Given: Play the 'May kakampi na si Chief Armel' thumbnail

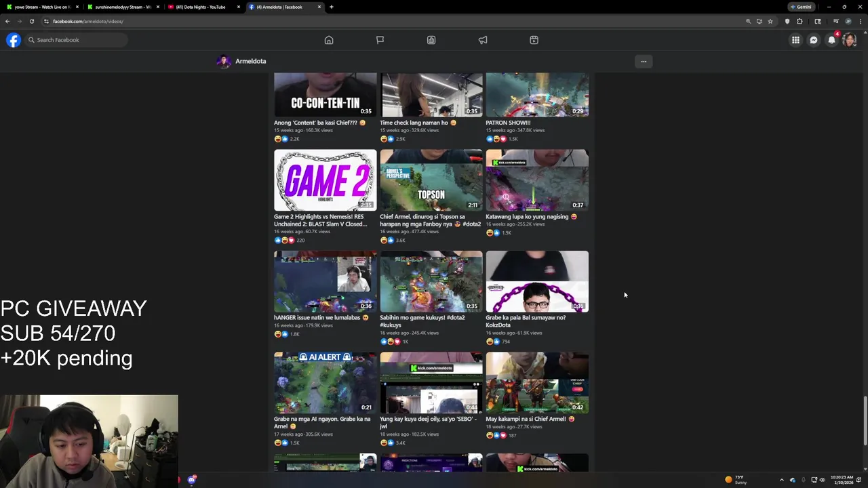Looking at the screenshot, I should click(537, 382).
